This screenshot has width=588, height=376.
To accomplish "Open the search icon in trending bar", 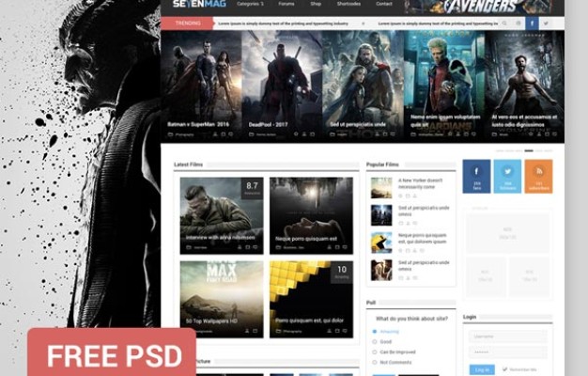I will [x=504, y=23].
